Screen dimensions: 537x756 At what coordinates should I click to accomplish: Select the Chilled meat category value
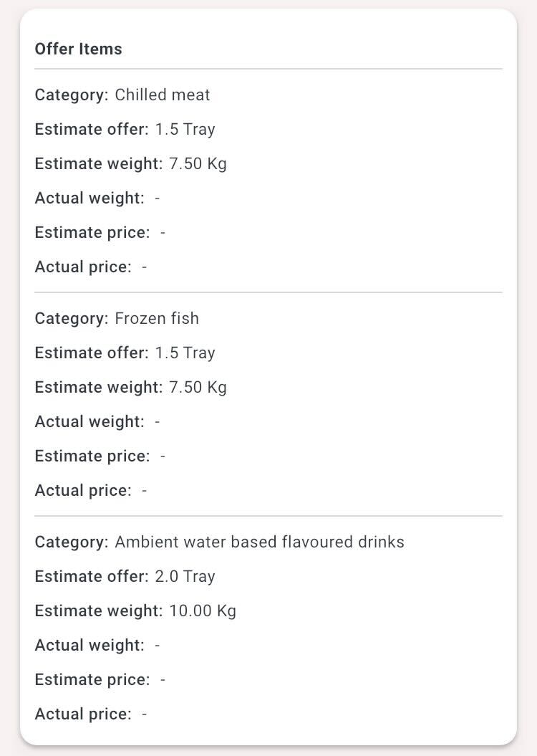point(163,95)
